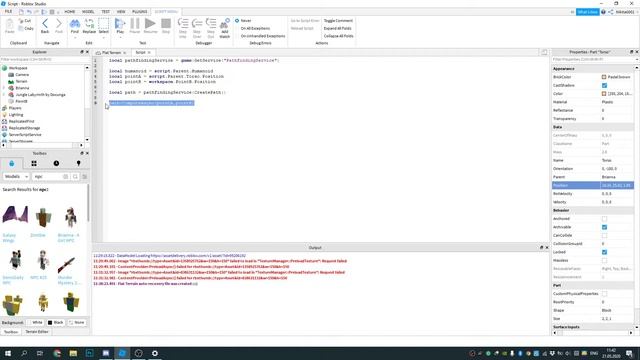Open the Marketplace tab in Toolbox

tap(11, 163)
